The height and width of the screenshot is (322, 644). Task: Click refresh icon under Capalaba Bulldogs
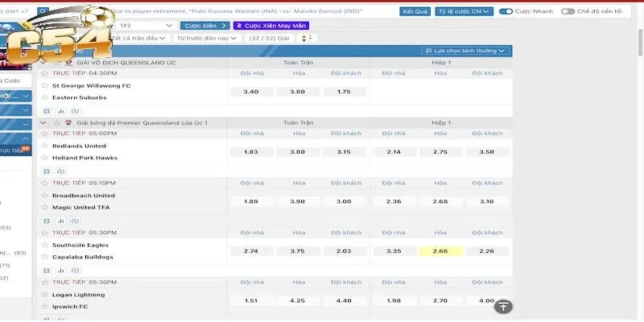click(x=74, y=270)
